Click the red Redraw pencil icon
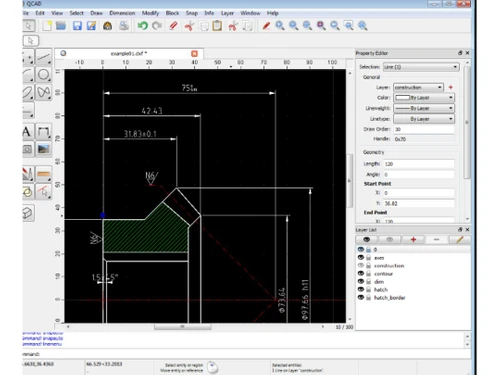This screenshot has width=500, height=375. pos(266,26)
